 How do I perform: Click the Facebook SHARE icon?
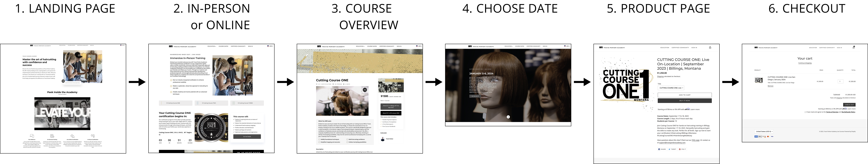point(662,149)
